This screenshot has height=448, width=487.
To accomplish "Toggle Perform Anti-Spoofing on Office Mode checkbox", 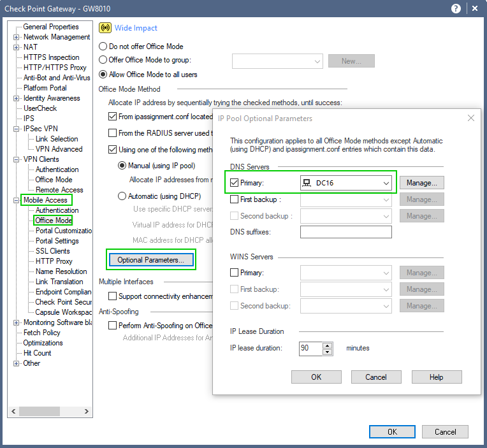I will [x=112, y=326].
